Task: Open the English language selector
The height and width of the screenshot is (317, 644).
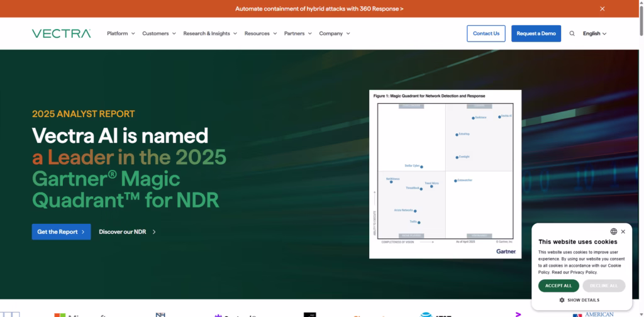Action: tap(594, 33)
